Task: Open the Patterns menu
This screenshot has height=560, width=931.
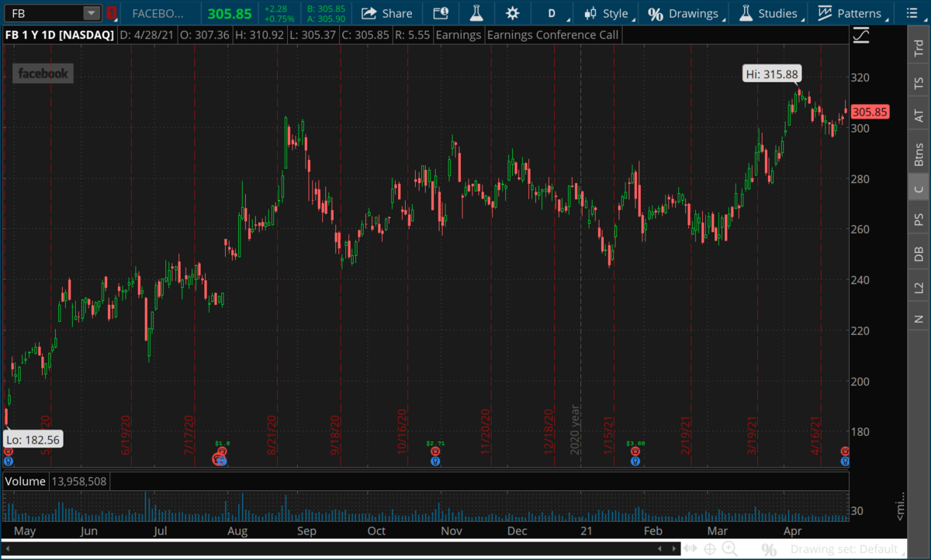Action: (x=850, y=13)
